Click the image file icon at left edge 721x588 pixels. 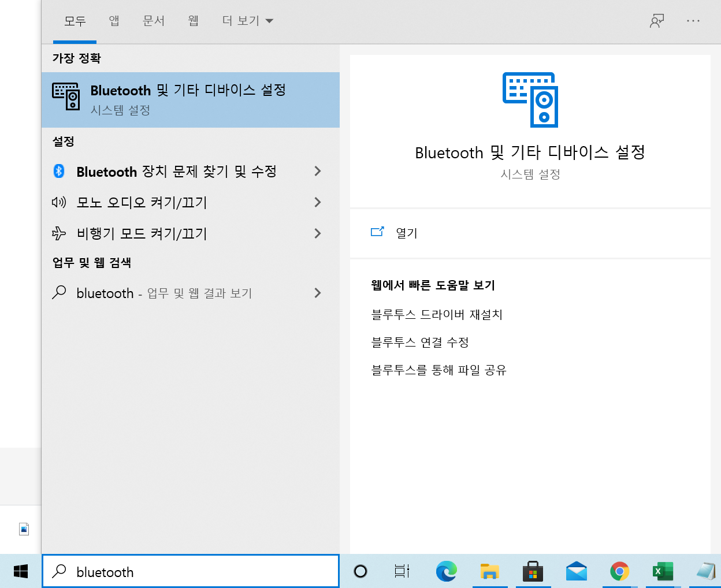[x=24, y=529]
